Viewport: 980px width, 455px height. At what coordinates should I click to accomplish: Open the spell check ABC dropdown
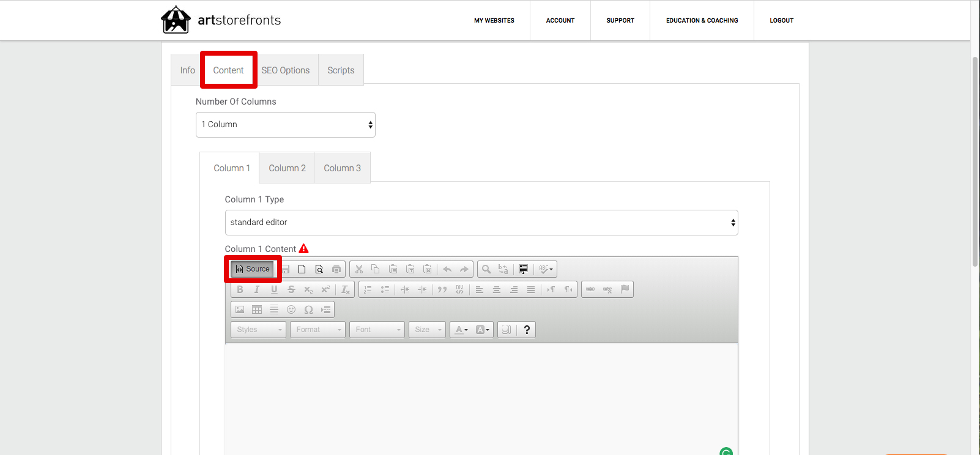click(546, 269)
